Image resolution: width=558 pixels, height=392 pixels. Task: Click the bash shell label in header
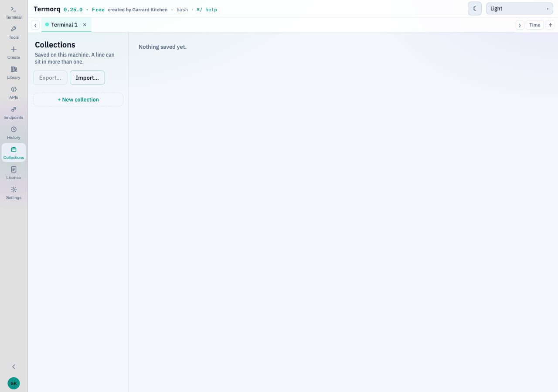point(182,10)
